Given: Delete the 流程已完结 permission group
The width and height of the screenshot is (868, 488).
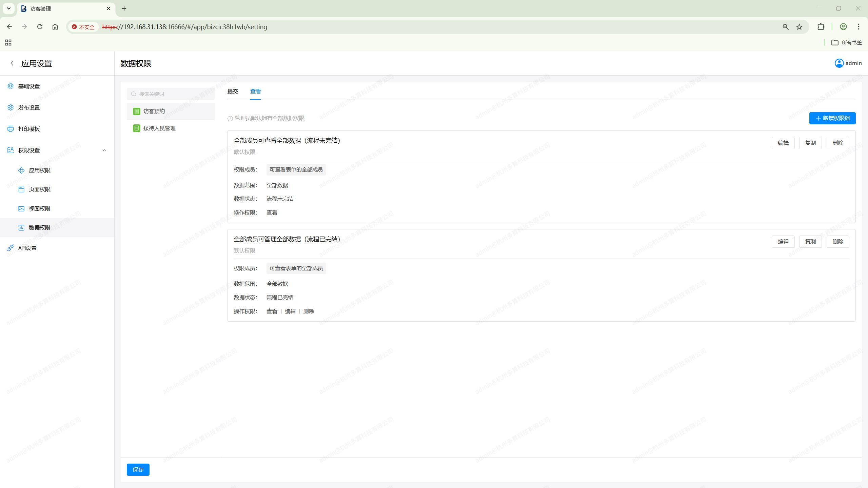Looking at the screenshot, I should [837, 241].
